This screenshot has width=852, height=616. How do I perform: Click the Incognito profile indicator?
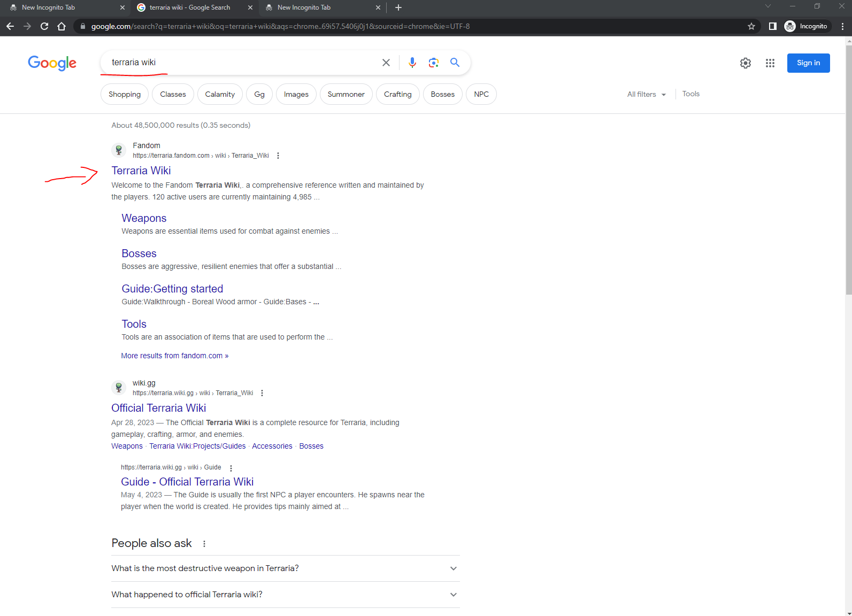[x=807, y=26]
